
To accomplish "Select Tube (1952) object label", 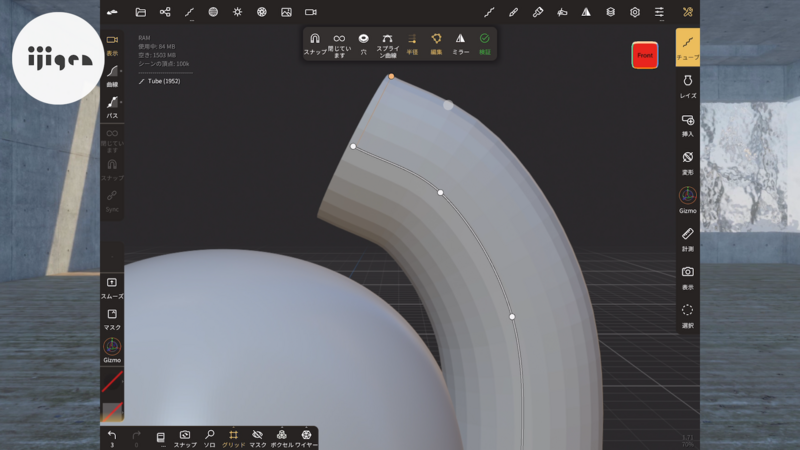I will coord(159,81).
